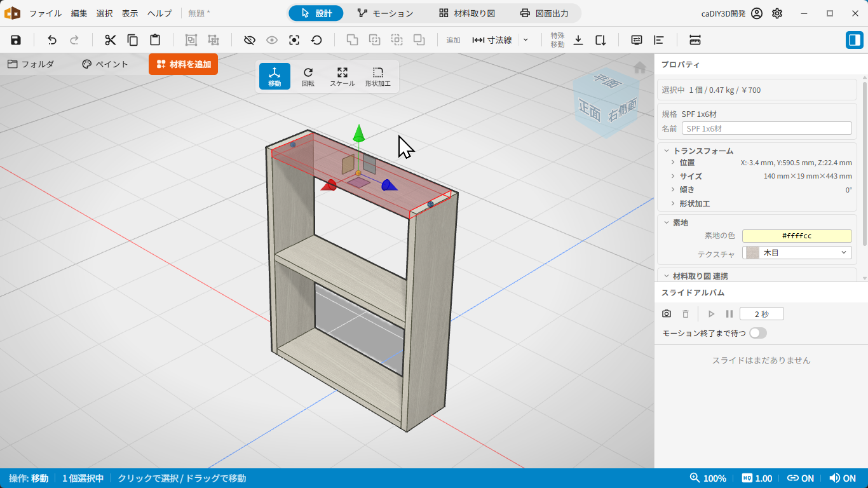Image resolution: width=868 pixels, height=488 pixels.
Task: Click the scissors cut icon
Action: [x=111, y=40]
